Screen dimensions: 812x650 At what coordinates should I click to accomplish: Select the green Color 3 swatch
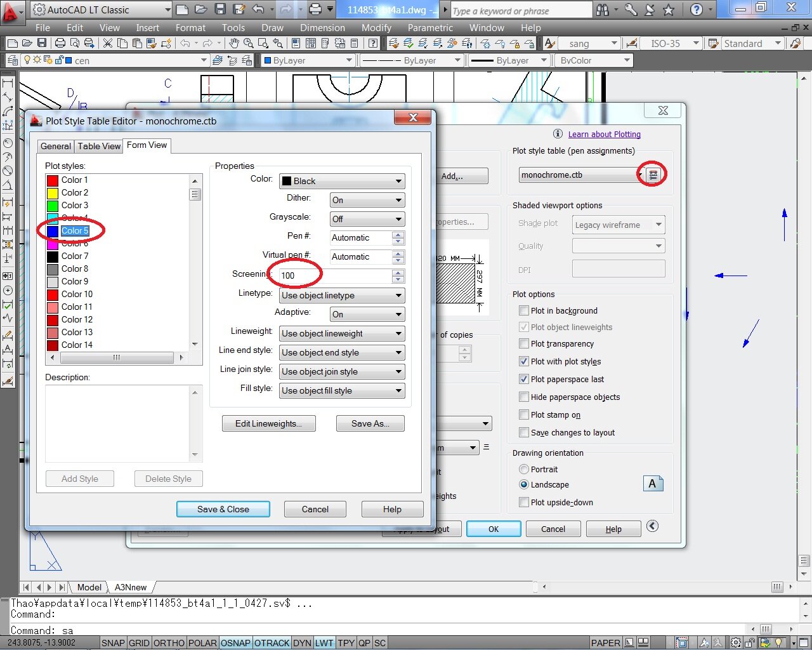53,206
